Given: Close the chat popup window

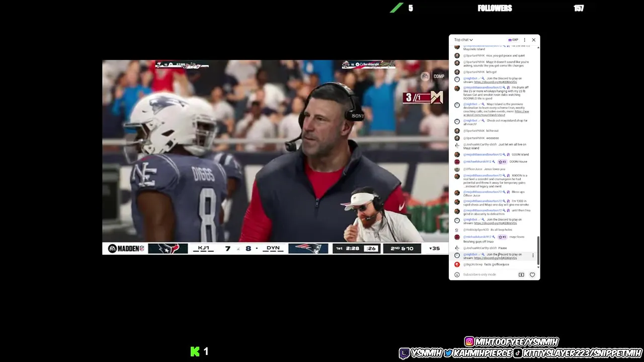Looking at the screenshot, I should [x=533, y=40].
